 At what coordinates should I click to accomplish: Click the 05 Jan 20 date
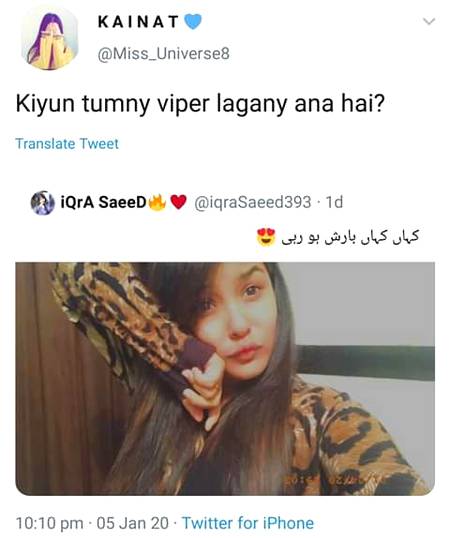(133, 524)
